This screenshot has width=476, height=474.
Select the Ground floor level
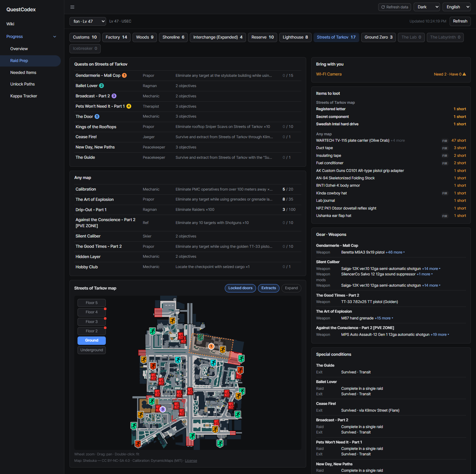pos(92,341)
